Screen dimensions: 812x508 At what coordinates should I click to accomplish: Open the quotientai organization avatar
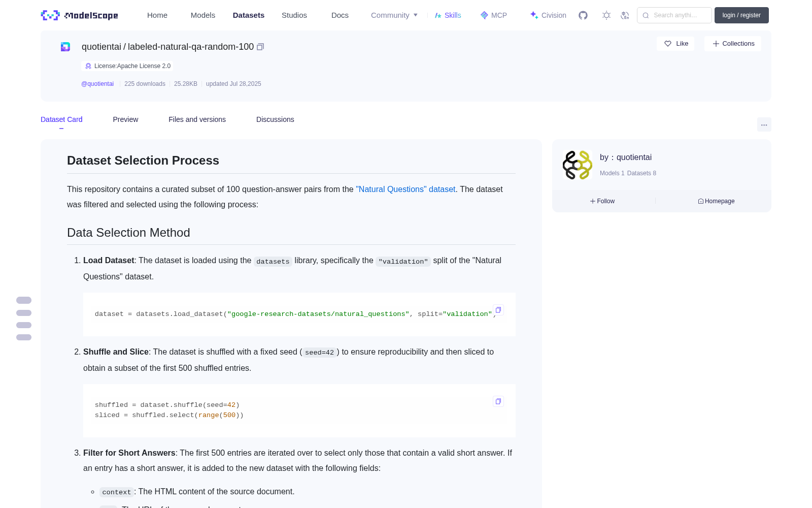coord(578,165)
